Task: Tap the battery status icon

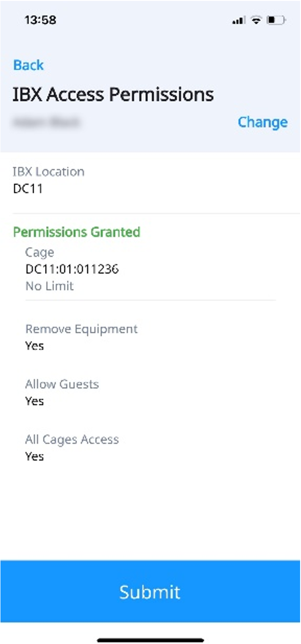Action: coord(276,21)
